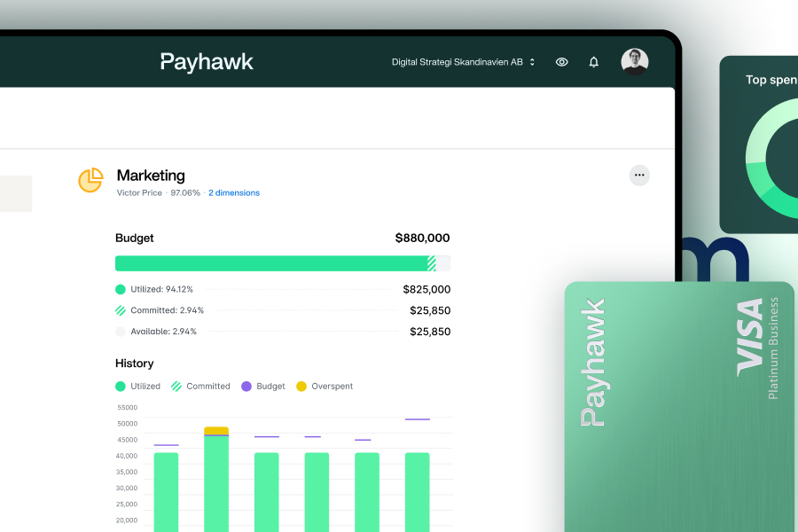798x532 pixels.
Task: Click the Available 2.94% grey dot
Action: [x=121, y=332]
